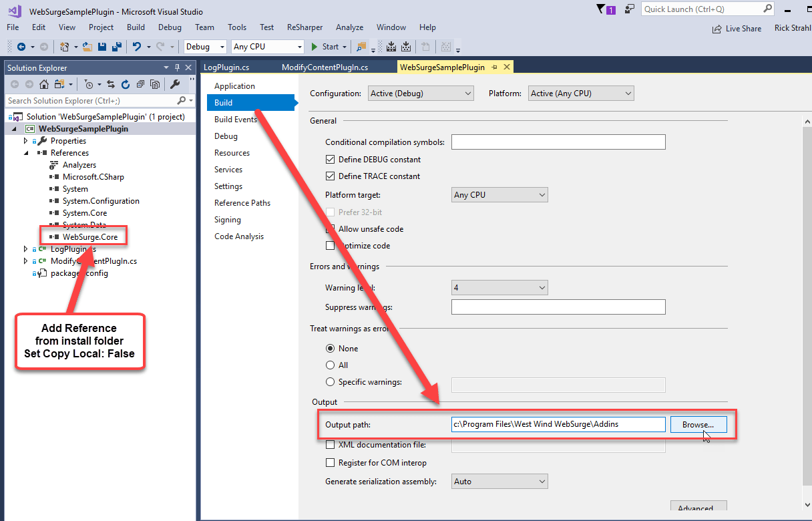Click the Collapse All icon in Solution Explorer

[x=140, y=84]
